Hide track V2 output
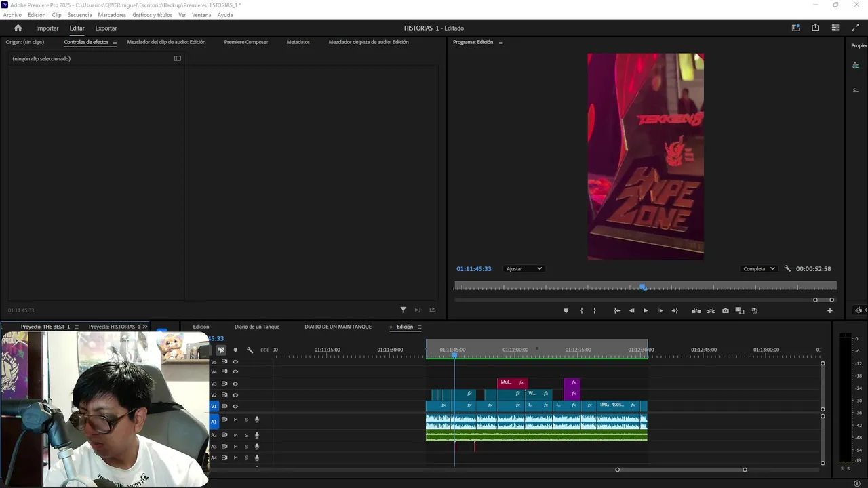The height and width of the screenshot is (488, 868). (x=235, y=394)
